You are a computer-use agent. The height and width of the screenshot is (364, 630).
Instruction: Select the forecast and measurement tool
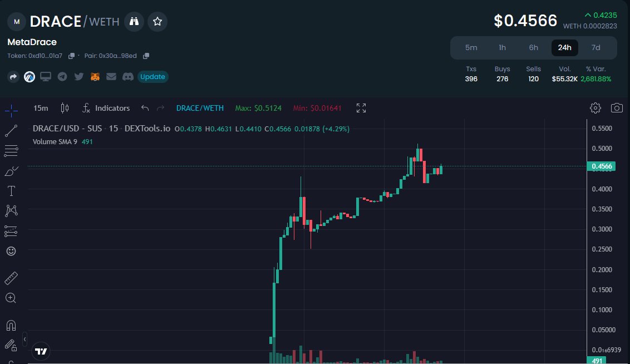coord(11,231)
